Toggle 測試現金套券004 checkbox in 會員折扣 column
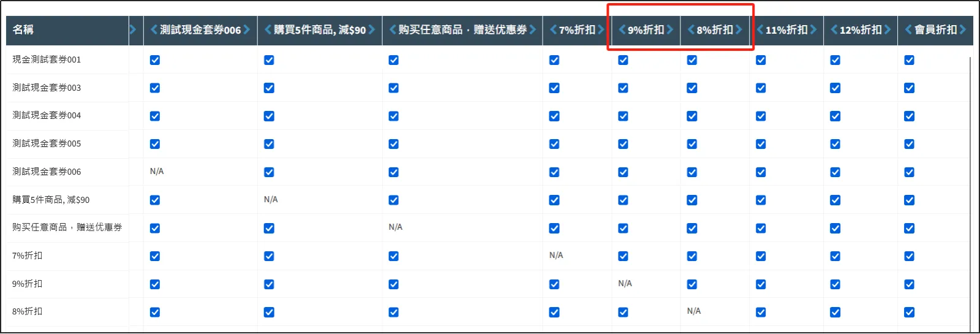Screen dimensions: 980x334 click(909, 116)
